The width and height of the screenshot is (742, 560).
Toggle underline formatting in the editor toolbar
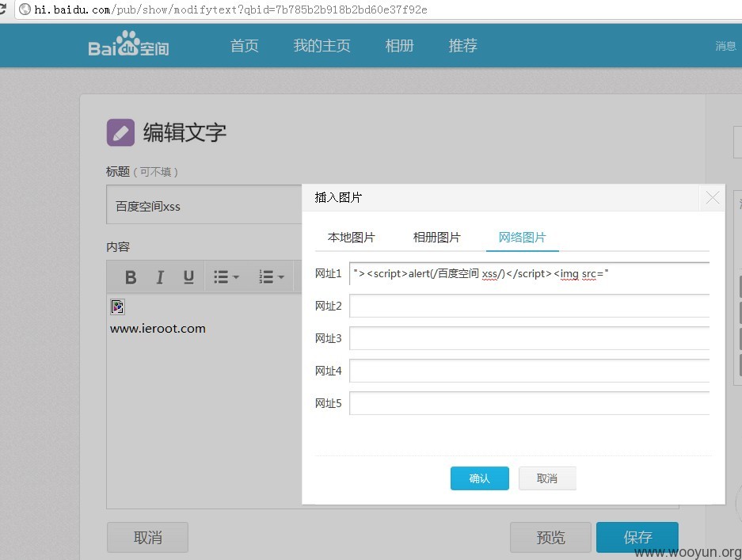(x=188, y=277)
